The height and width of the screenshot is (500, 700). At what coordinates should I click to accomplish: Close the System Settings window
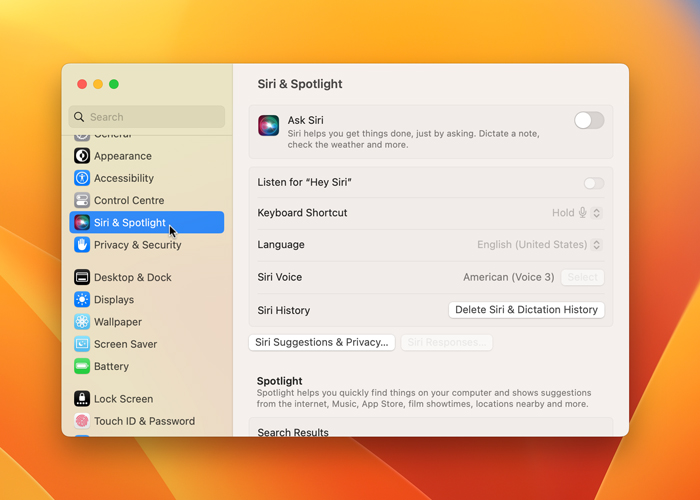click(x=82, y=84)
